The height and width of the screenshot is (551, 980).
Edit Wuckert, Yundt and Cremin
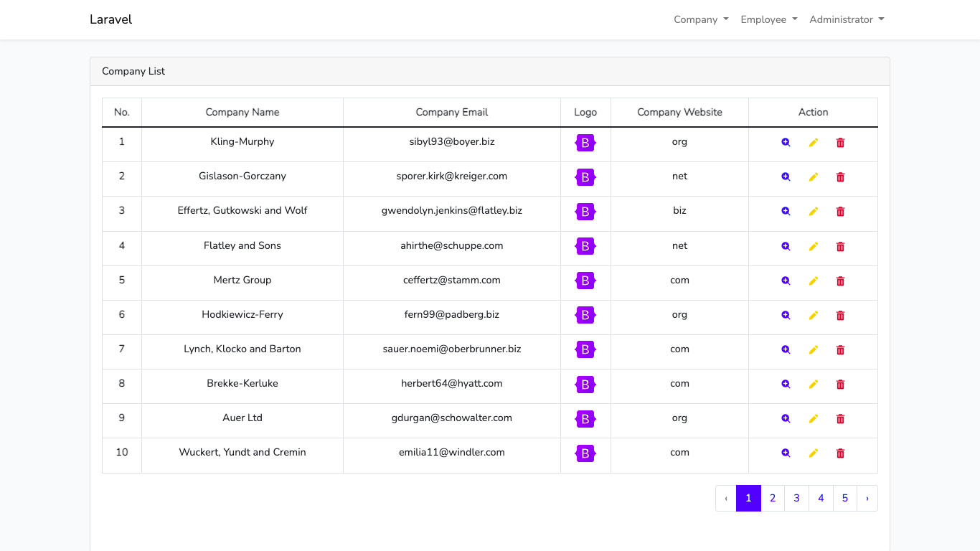(813, 453)
